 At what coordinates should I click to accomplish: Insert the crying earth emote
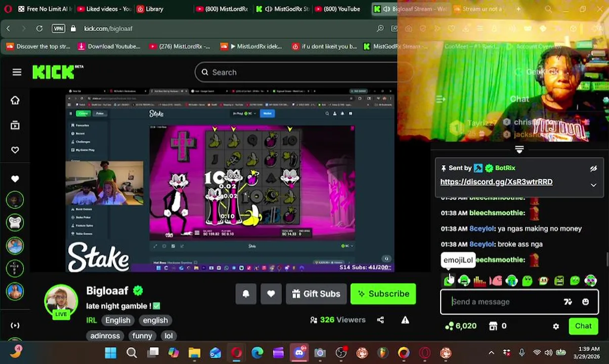[511, 281]
